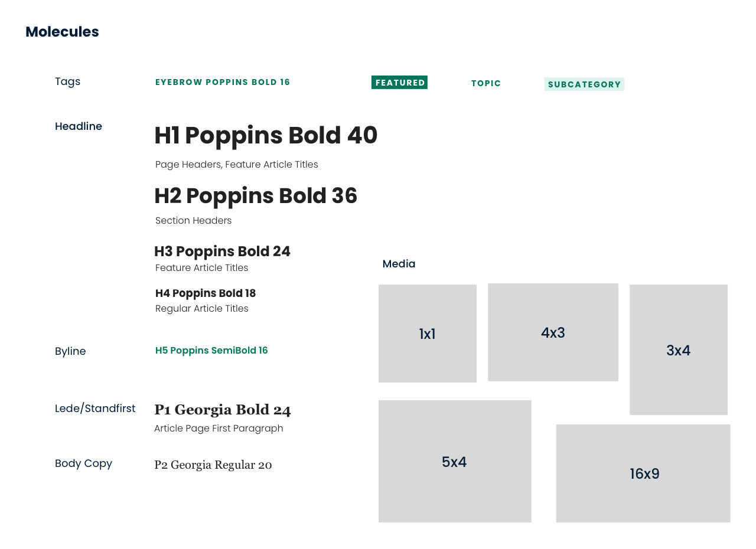Click the H1 Poppins Bold 40 headline
This screenshot has height=549, width=756.
(x=266, y=136)
